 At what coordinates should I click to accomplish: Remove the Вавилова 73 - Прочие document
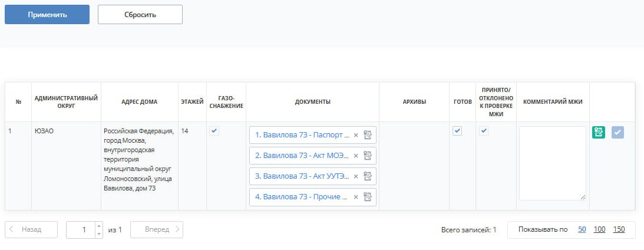pos(356,196)
